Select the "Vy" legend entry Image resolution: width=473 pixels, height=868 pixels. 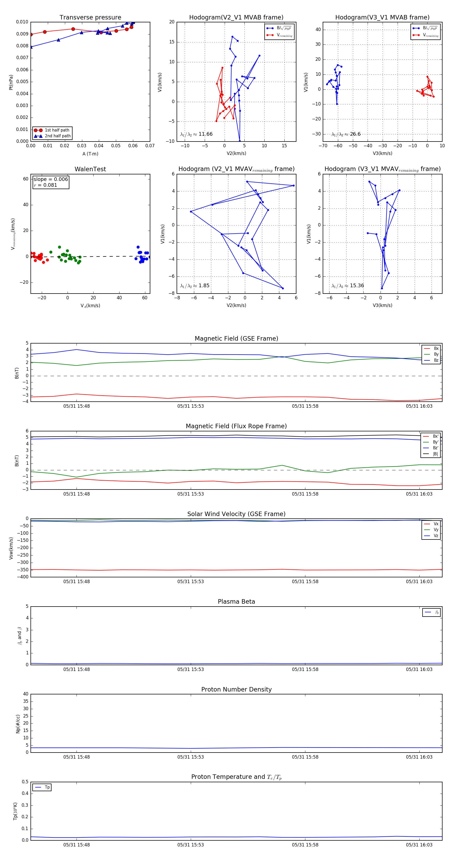tap(431, 530)
